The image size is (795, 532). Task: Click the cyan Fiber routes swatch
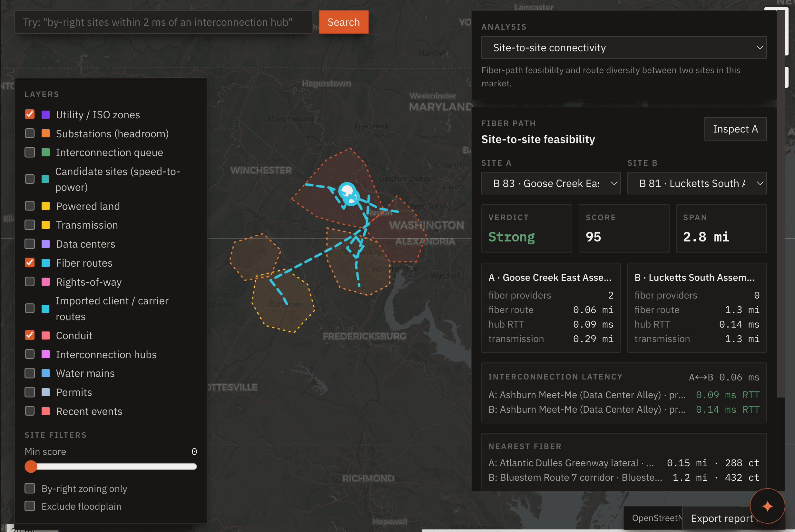45,263
